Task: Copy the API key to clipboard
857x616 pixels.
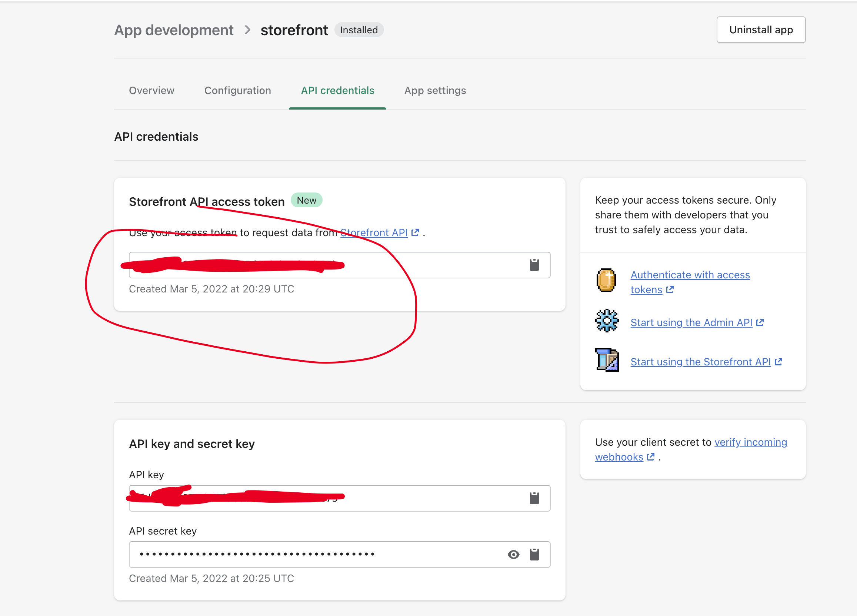Action: 534,498
